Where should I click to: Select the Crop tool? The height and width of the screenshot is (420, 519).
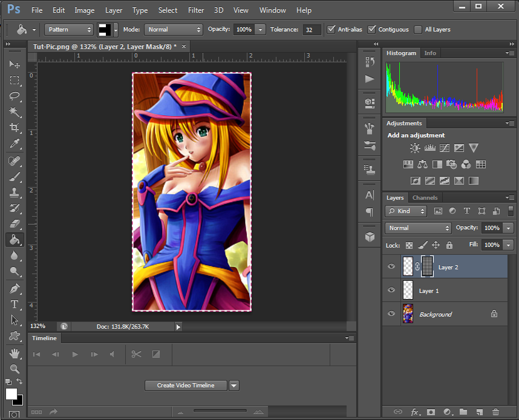tap(15, 128)
